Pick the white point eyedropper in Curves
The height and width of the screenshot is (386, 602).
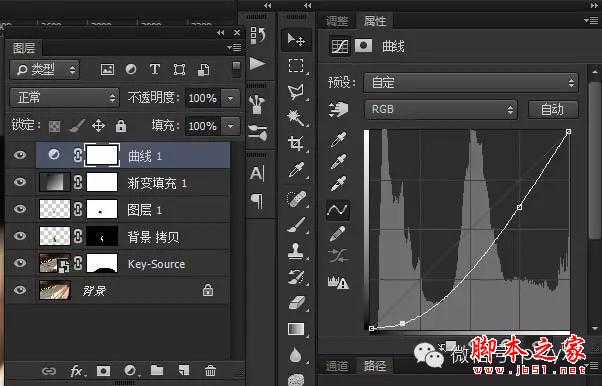[x=338, y=184]
